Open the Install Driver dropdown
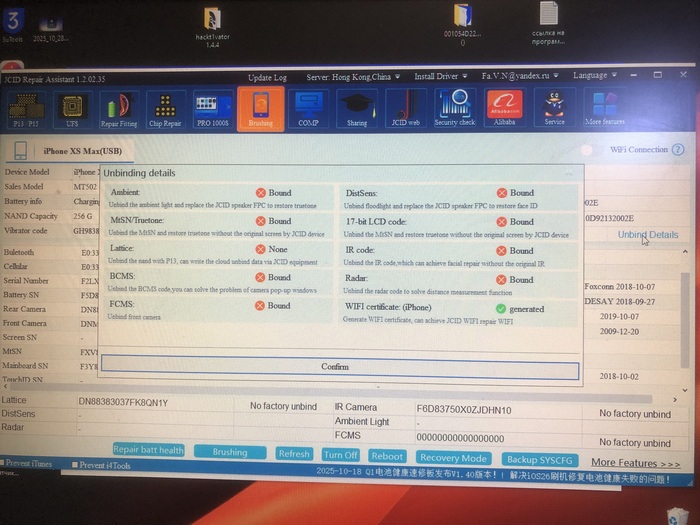The height and width of the screenshot is (525, 700). click(x=441, y=76)
